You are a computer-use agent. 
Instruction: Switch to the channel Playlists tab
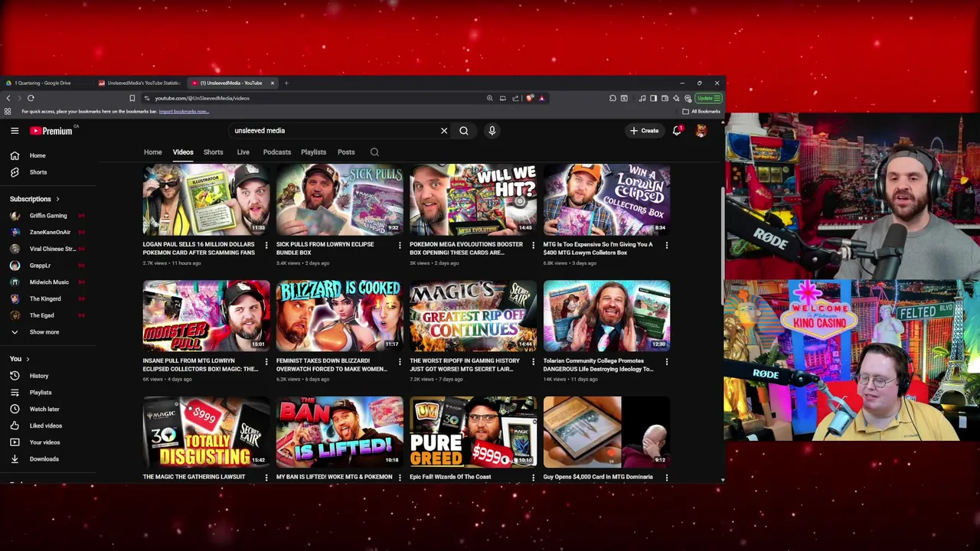pos(313,152)
